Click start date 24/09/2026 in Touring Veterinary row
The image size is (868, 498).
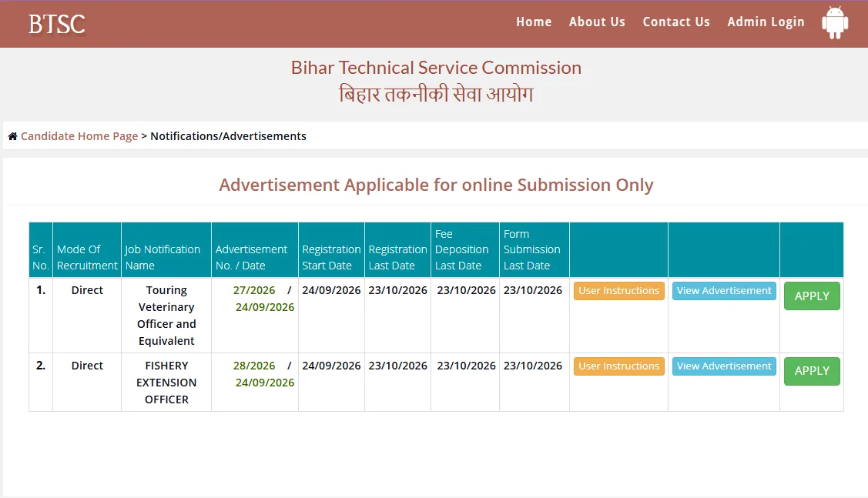point(331,290)
